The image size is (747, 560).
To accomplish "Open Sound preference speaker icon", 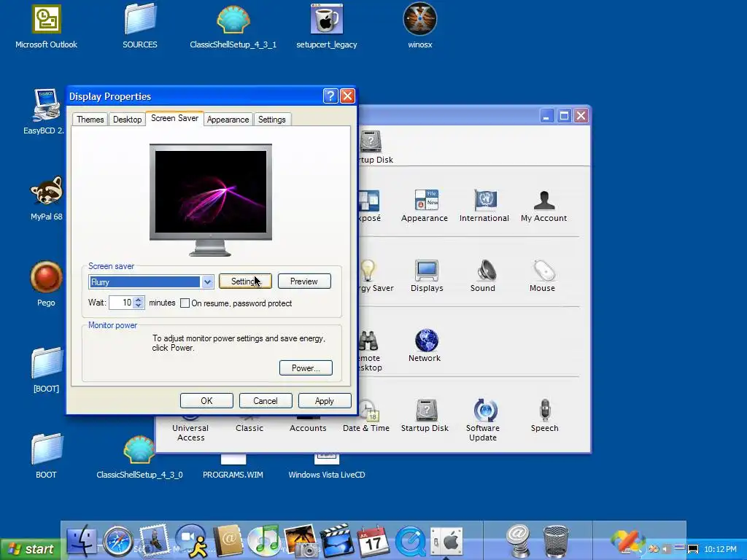I will [x=483, y=276].
